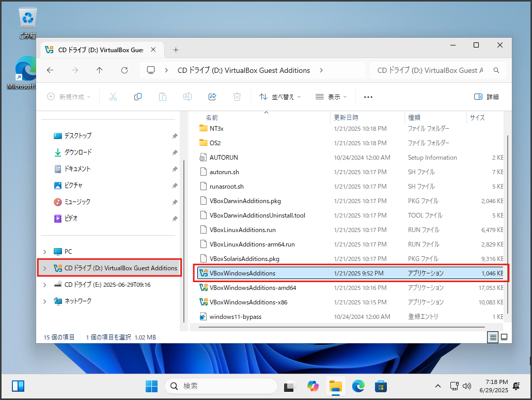
Task: Select VBoxSolarisAdditions.pkg file
Action: [244, 259]
